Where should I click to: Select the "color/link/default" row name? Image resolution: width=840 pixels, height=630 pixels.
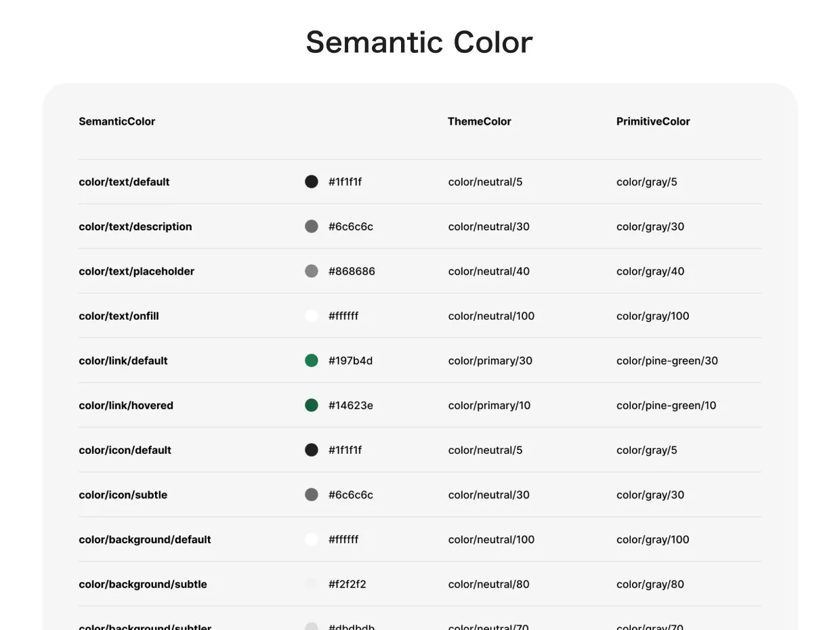123,360
